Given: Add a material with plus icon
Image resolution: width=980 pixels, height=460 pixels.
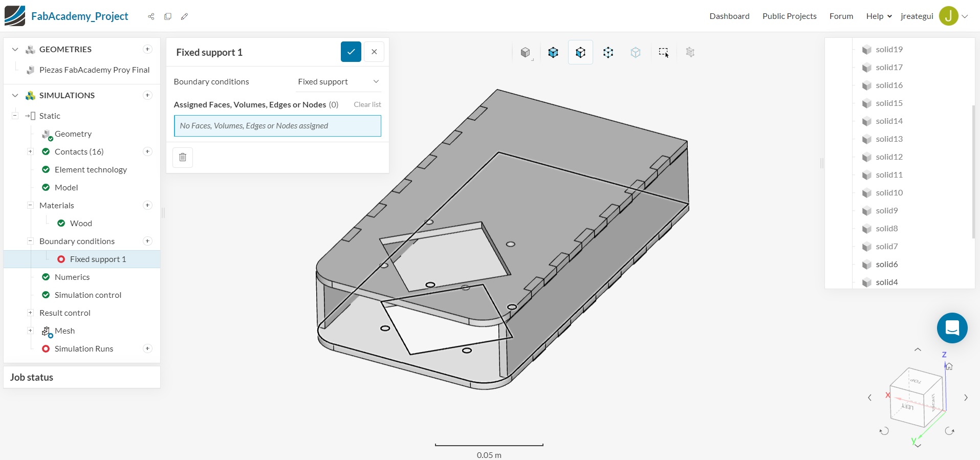Looking at the screenshot, I should [147, 205].
